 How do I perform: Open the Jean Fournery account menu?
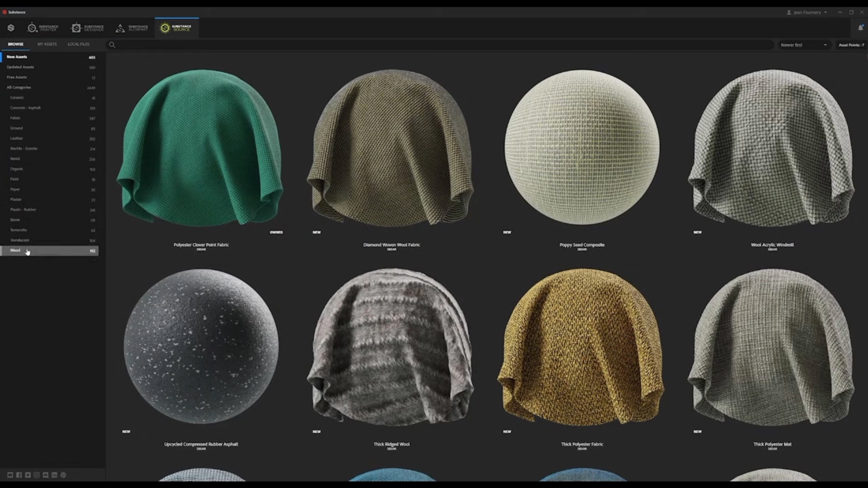pyautogui.click(x=807, y=12)
